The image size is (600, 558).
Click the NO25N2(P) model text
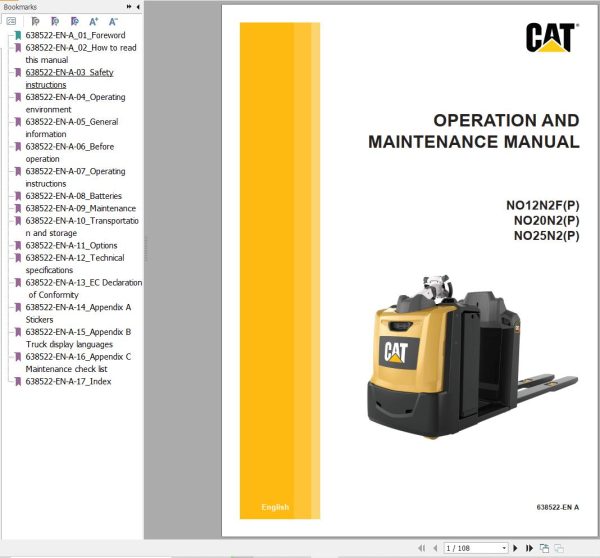point(546,235)
